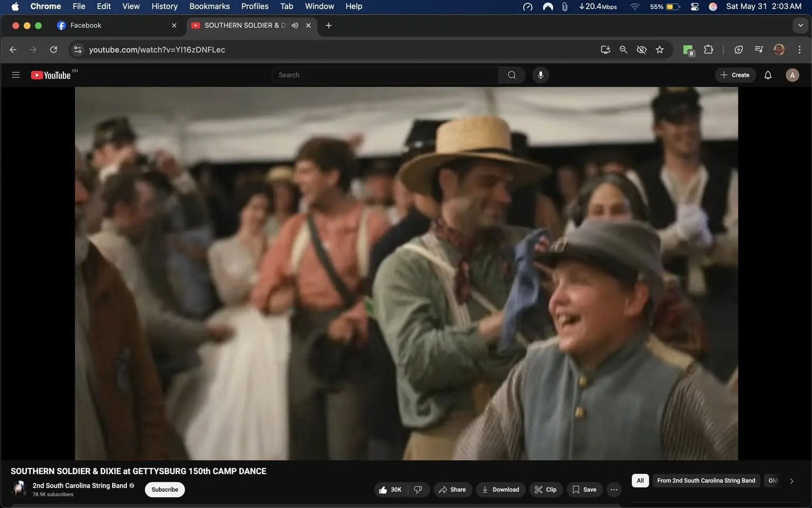Open Chrome's three-dot browser menu

point(800,49)
